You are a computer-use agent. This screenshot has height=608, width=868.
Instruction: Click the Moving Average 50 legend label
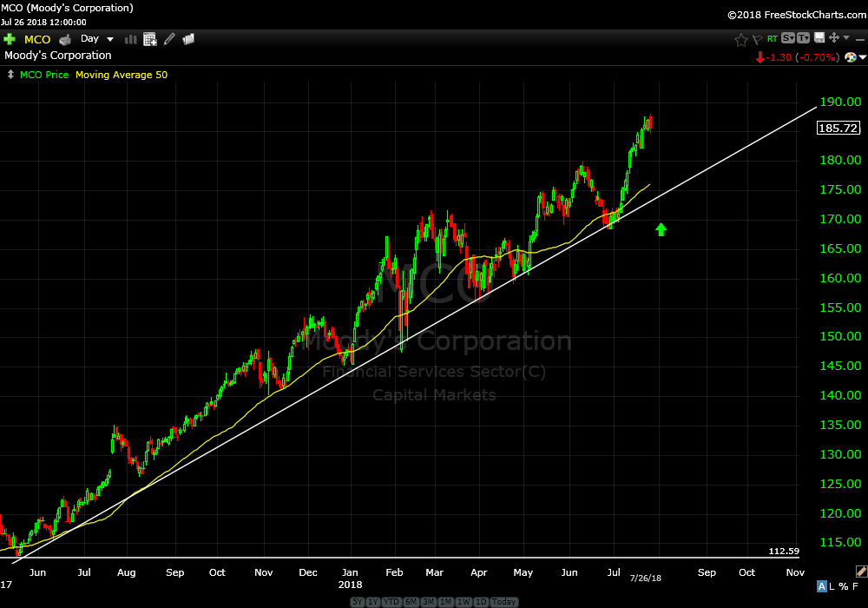coord(122,75)
